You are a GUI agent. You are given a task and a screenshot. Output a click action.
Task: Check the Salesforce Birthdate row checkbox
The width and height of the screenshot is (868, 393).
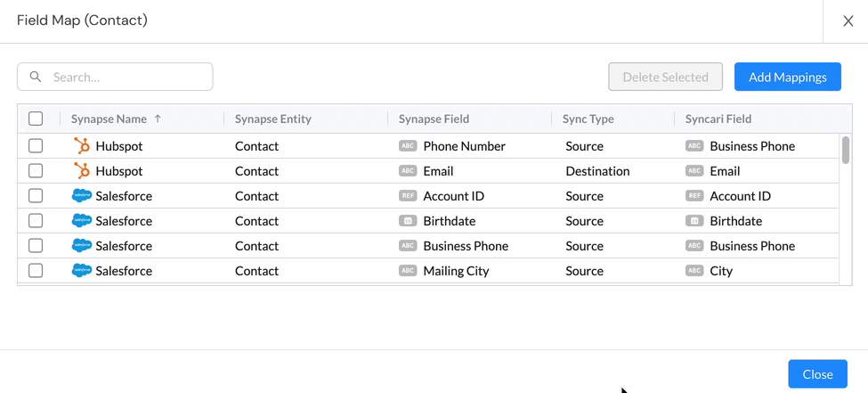tap(36, 221)
